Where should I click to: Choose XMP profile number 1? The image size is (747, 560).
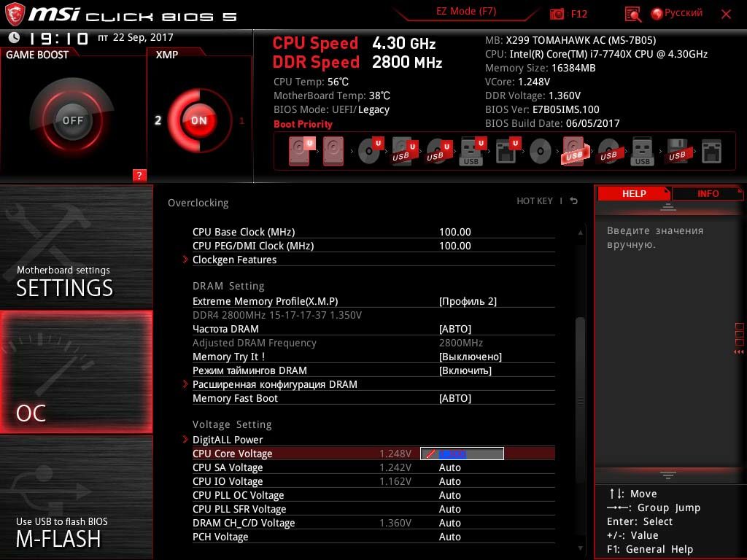pos(241,121)
